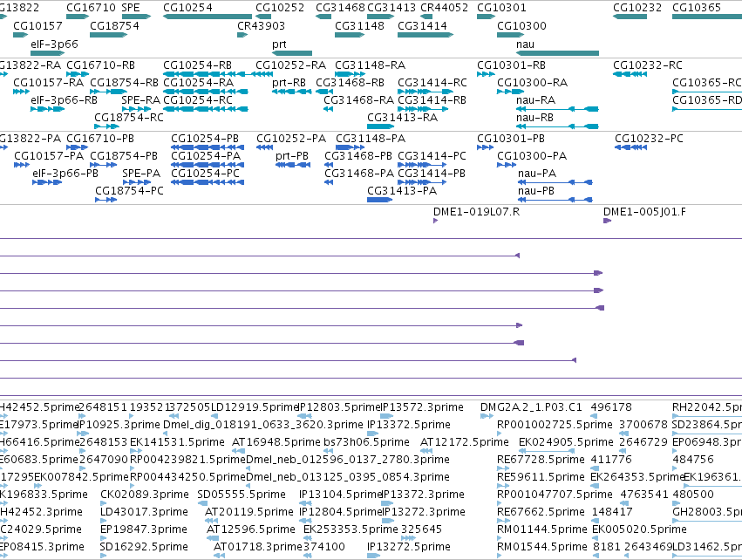Click EST DMG2A.2_1.P03.C1
Image resolution: width=742 pixels, height=560 pixels.
pos(531,407)
